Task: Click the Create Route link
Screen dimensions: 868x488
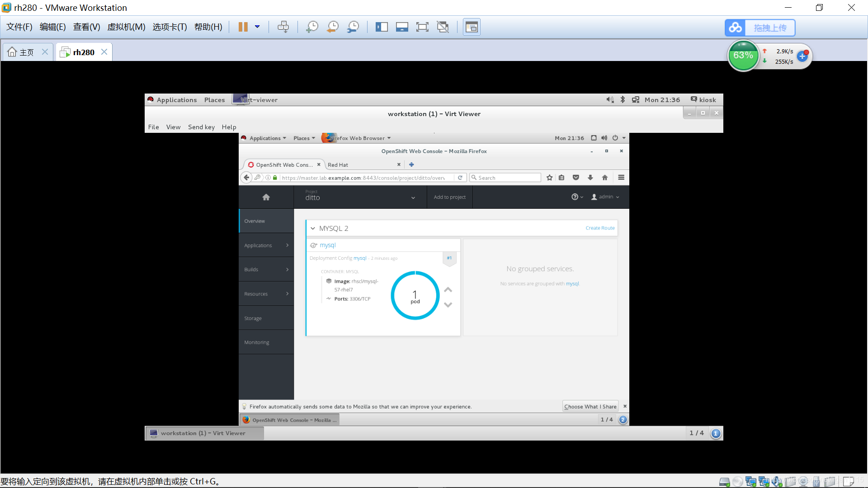Action: [600, 228]
